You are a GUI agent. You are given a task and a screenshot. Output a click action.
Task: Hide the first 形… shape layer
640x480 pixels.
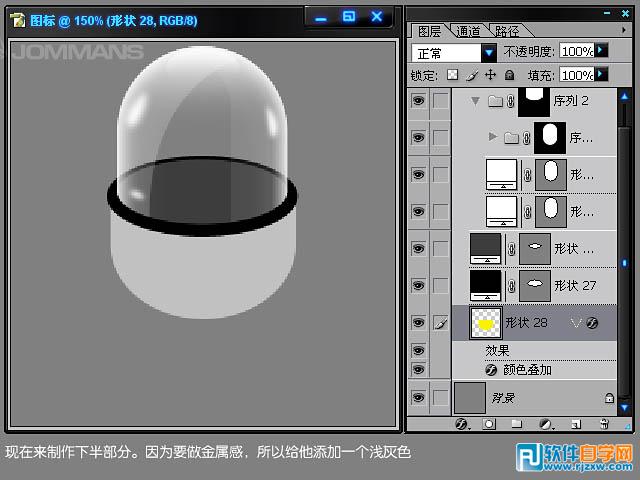418,175
